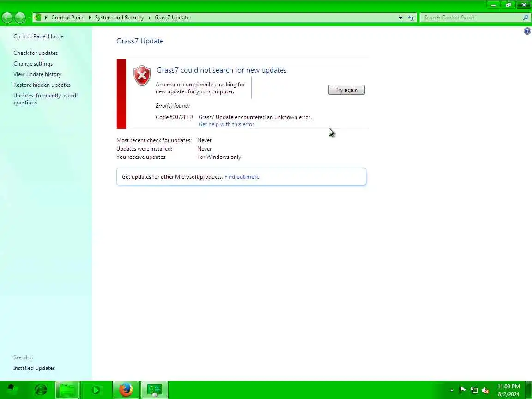This screenshot has width=532, height=399.
Task: Open Installed Updates link
Action: [34, 368]
